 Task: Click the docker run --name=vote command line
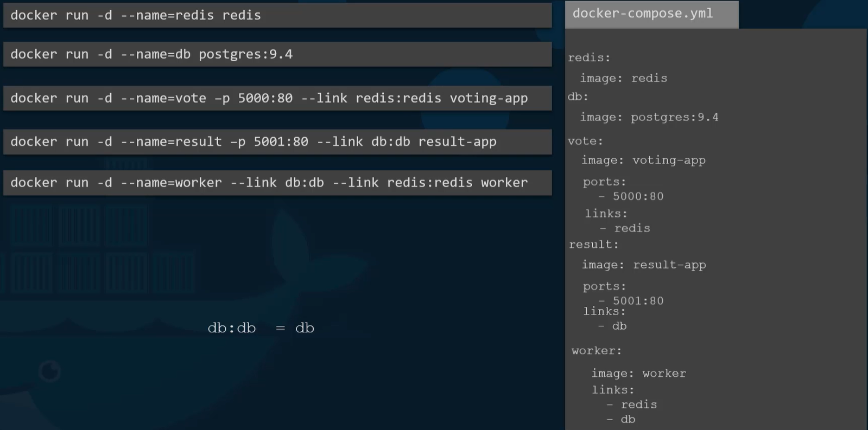pyautogui.click(x=277, y=98)
